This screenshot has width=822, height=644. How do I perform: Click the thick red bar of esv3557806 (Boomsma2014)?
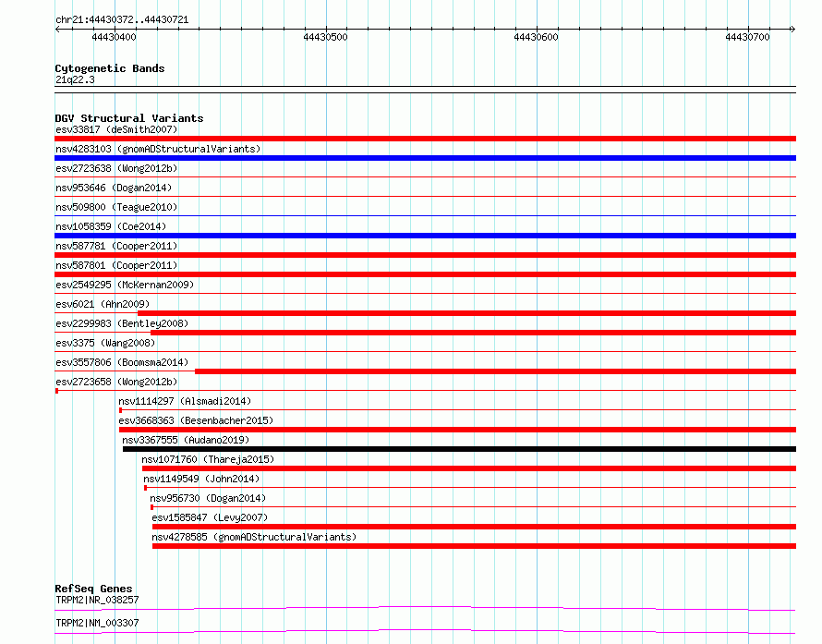495,371
